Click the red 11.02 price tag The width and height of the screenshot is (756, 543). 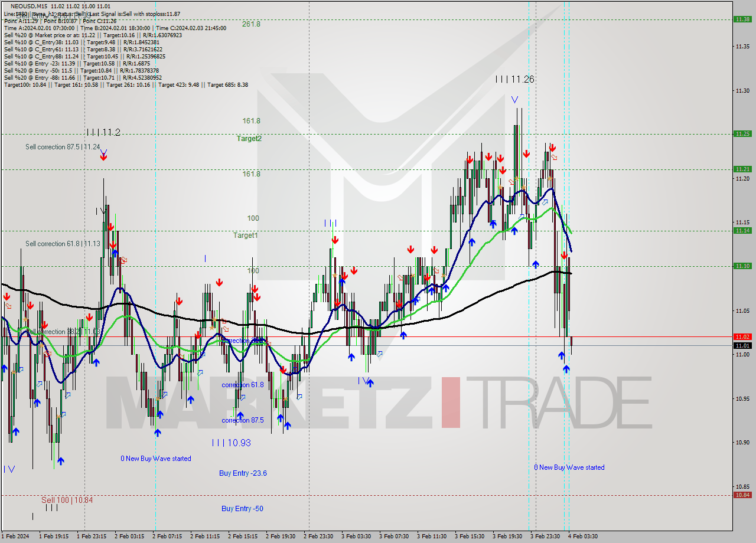pos(743,336)
